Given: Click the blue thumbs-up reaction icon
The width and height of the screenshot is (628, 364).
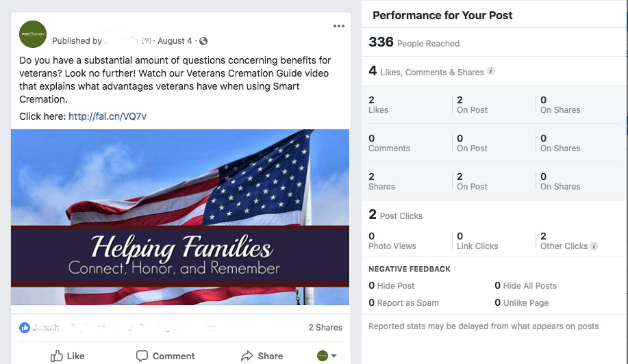Looking at the screenshot, I should coord(25,328).
